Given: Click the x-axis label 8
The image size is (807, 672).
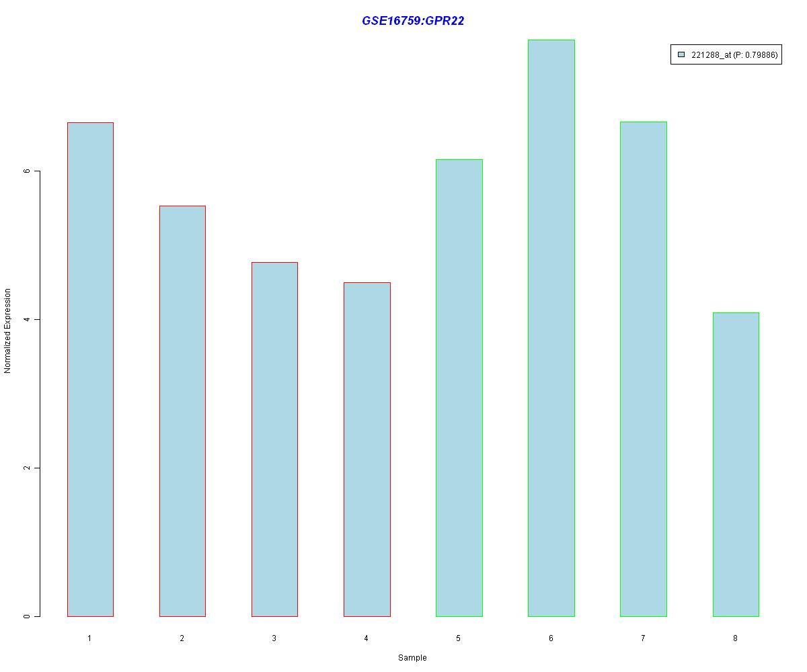Looking at the screenshot, I should pos(735,638).
